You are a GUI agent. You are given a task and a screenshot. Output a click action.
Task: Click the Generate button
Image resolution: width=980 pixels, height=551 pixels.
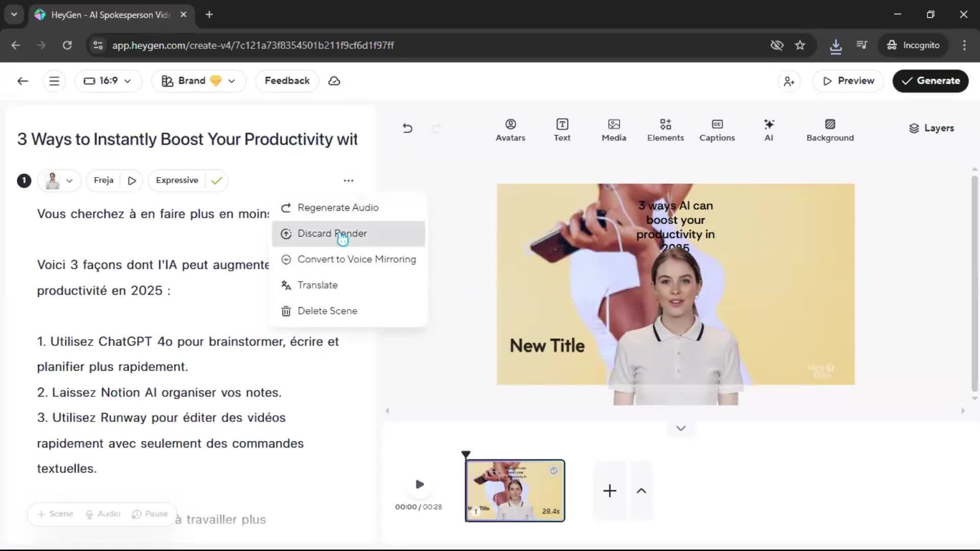tap(930, 81)
